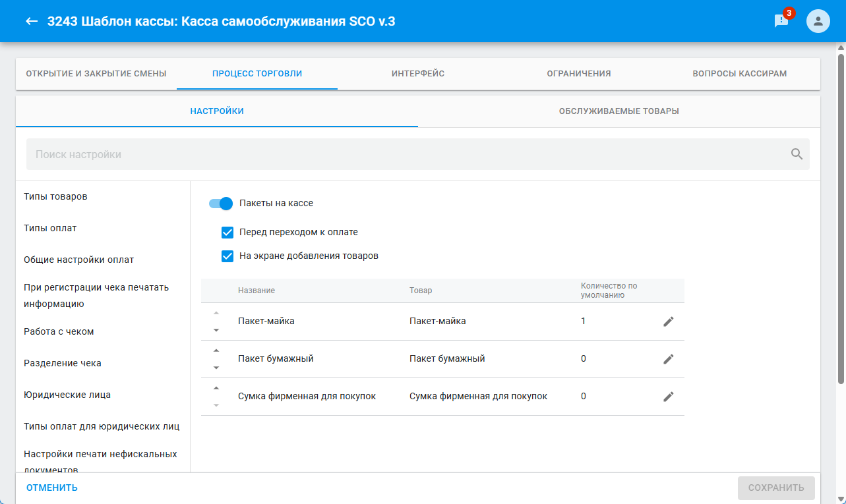Move Пакет-майка down
Image resolution: width=846 pixels, height=504 pixels.
(216, 330)
